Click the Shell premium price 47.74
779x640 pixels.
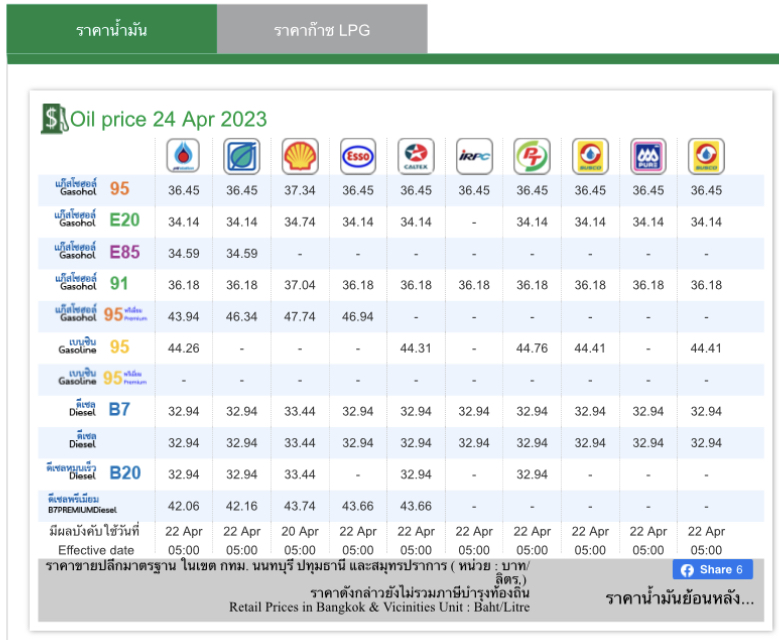tap(300, 317)
